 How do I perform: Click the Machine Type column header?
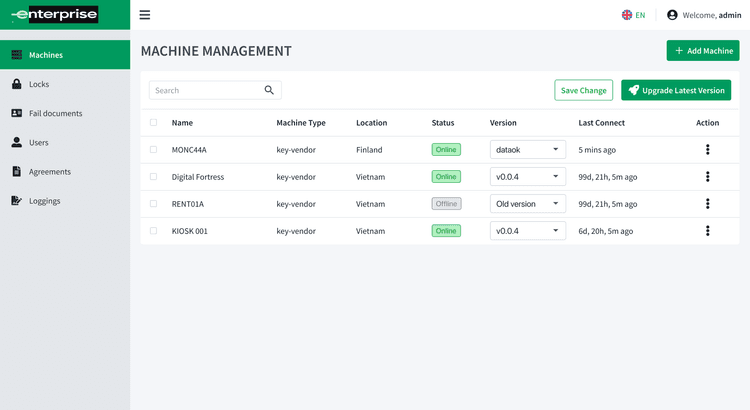[x=301, y=123]
